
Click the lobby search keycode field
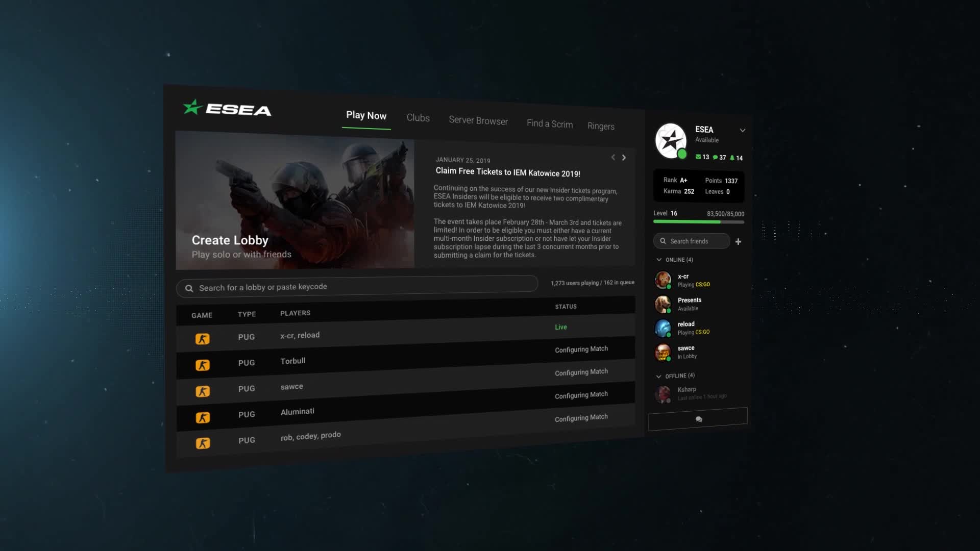point(357,287)
